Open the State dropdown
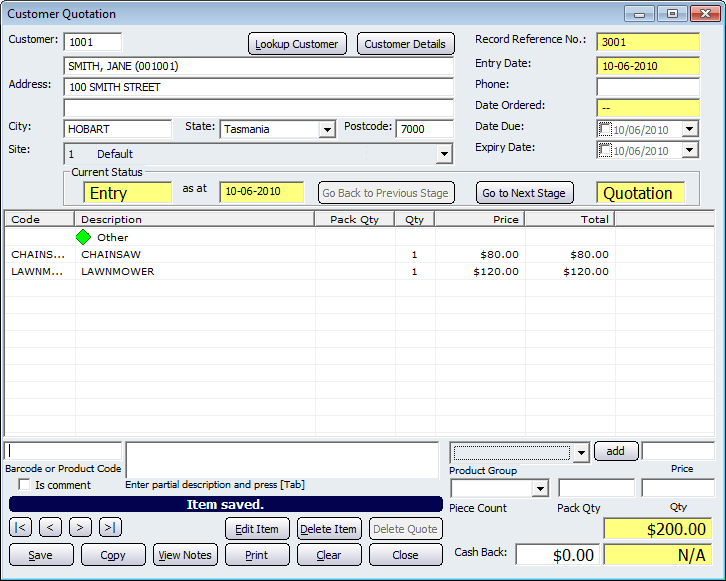Image resolution: width=726 pixels, height=581 pixels. coord(327,129)
